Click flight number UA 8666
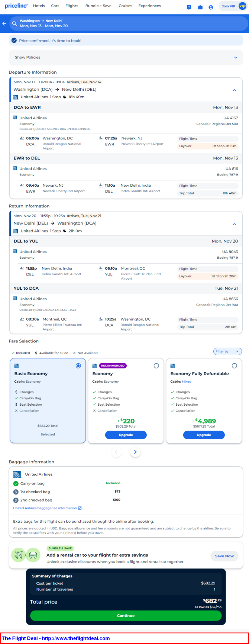Viewport: 249px width, 644px height. pyautogui.click(x=230, y=299)
